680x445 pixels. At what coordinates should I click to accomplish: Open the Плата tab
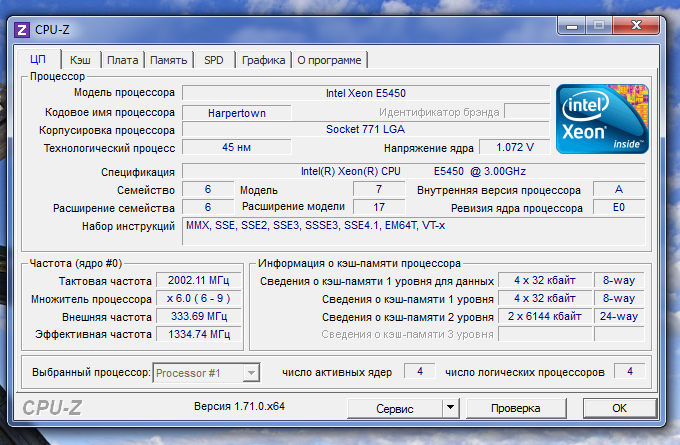pos(123,60)
